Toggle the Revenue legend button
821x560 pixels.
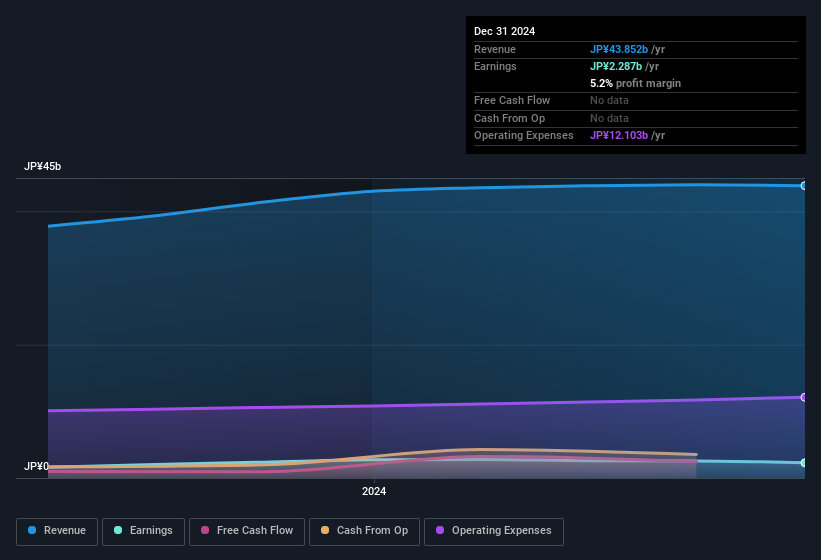tap(57, 531)
